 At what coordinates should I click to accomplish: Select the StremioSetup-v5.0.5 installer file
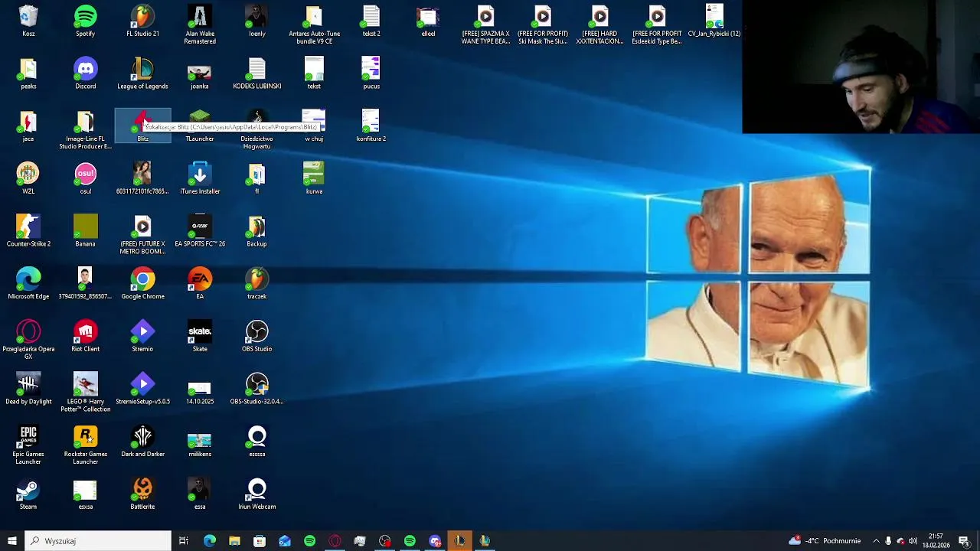point(142,389)
